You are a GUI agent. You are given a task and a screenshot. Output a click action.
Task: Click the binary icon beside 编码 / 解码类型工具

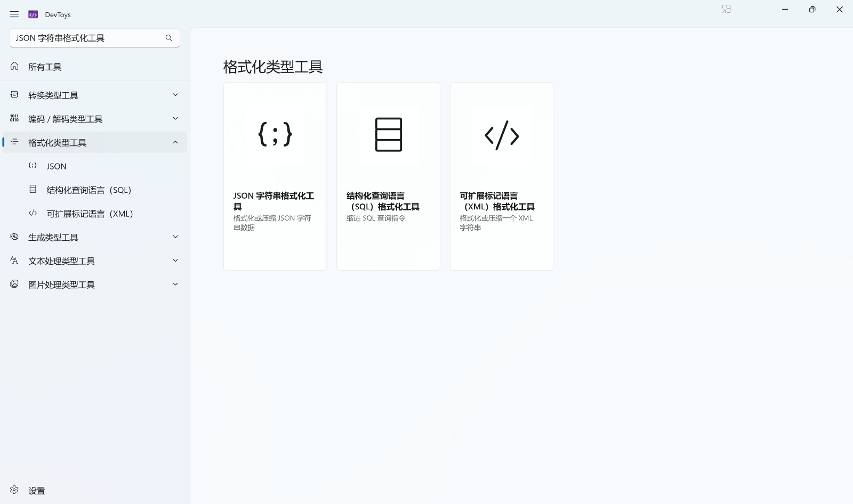(14, 118)
